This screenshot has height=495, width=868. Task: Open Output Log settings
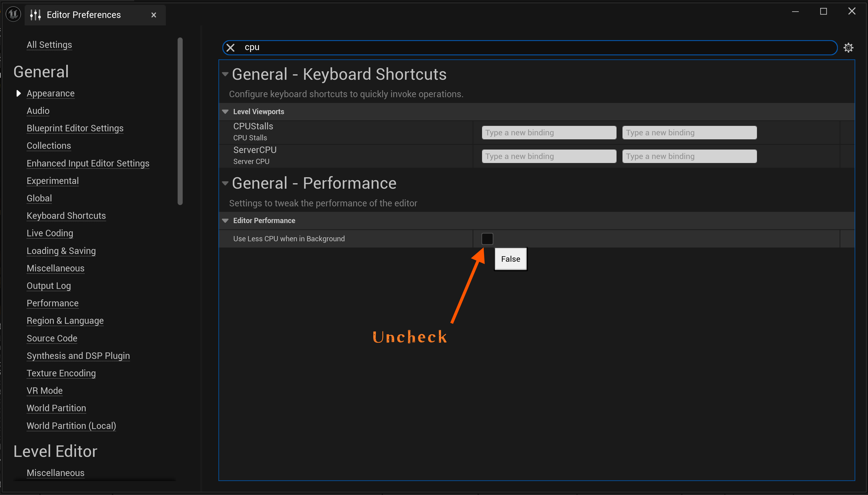(49, 286)
